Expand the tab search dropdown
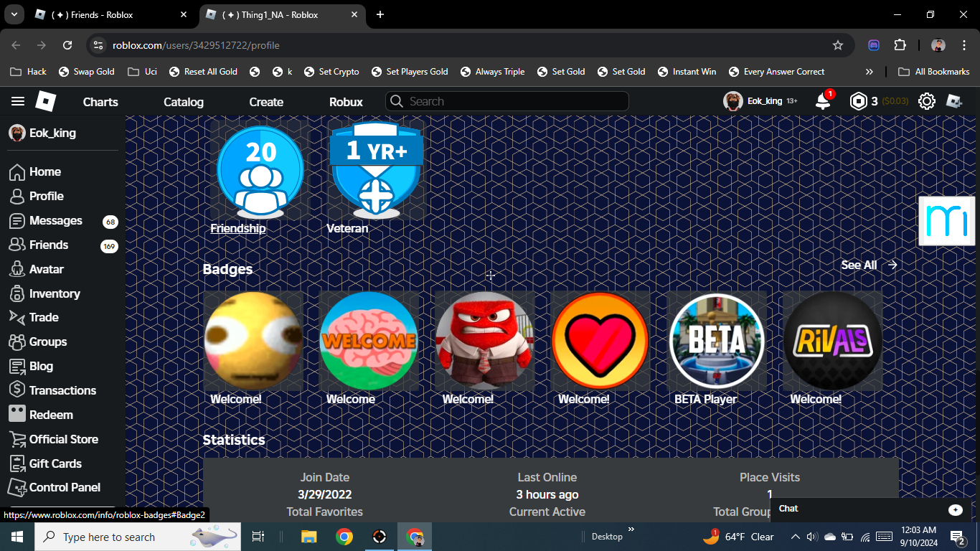 coord(13,14)
